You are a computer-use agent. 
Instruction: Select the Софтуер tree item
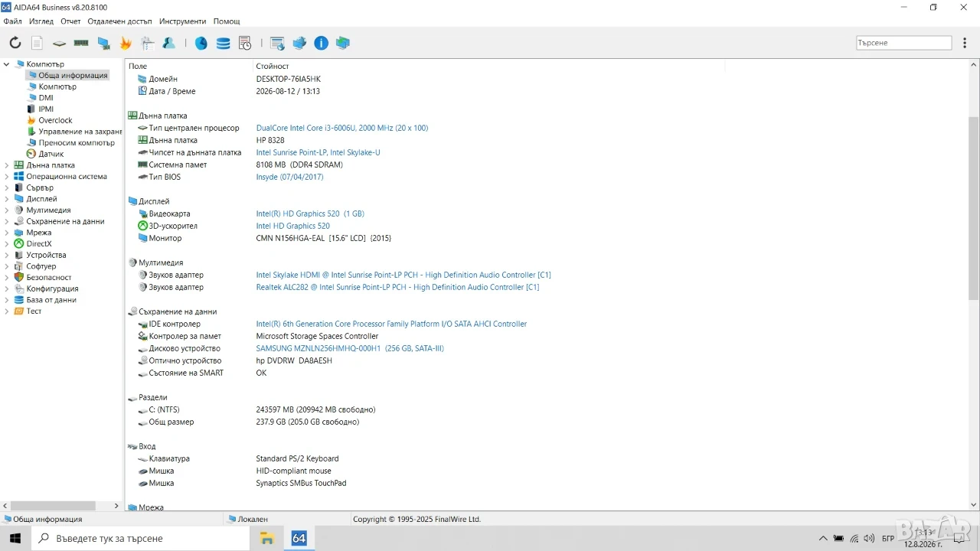point(41,266)
